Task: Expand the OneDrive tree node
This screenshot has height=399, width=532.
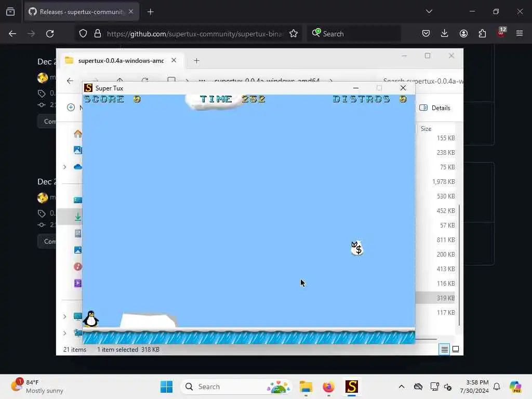Action: coord(65,167)
